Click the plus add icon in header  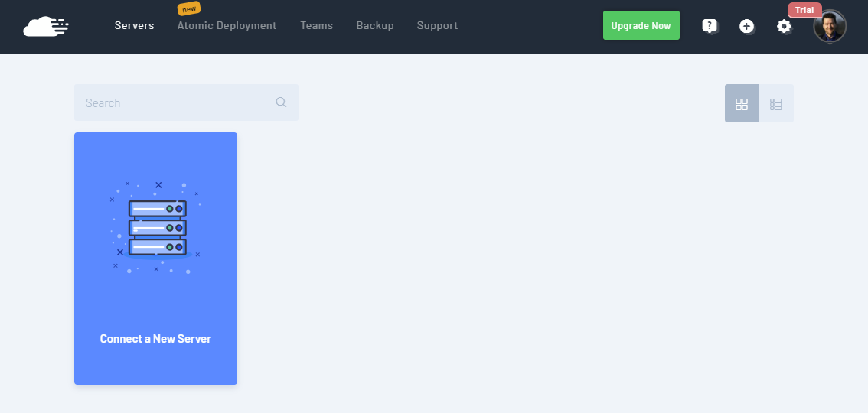point(746,26)
